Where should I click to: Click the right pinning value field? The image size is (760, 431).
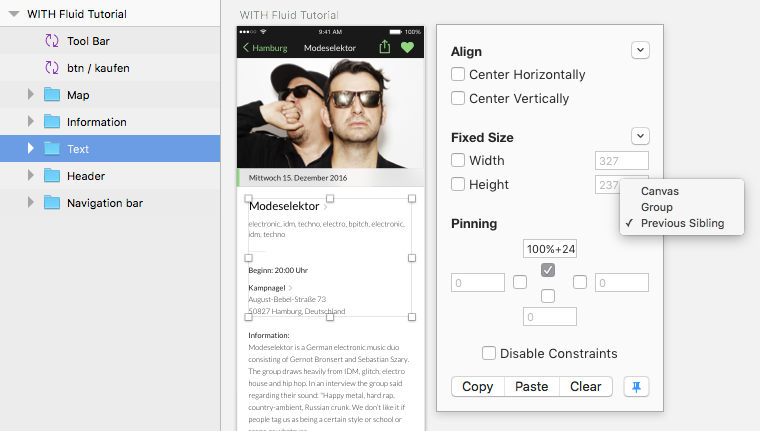click(621, 282)
